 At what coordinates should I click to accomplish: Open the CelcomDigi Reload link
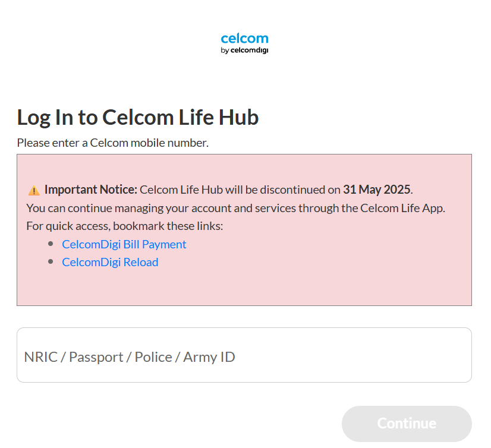pyautogui.click(x=110, y=262)
